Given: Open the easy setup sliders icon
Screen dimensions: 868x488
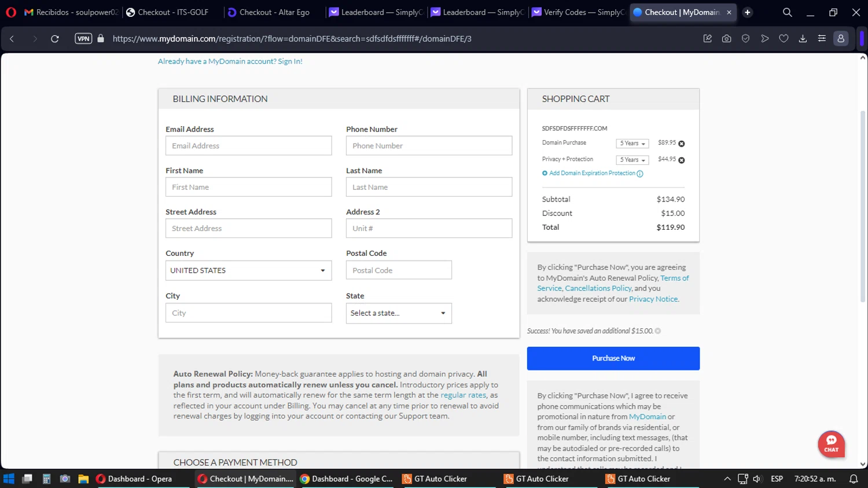Looking at the screenshot, I should [x=822, y=39].
